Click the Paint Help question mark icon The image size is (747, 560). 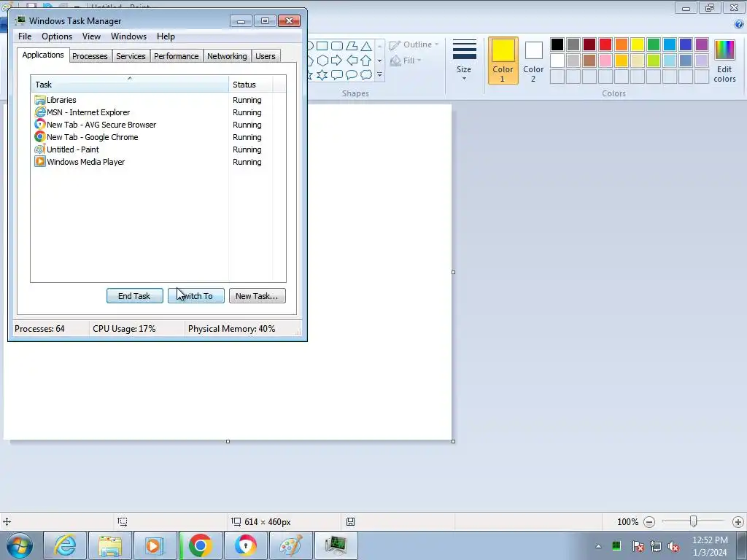coord(739,24)
